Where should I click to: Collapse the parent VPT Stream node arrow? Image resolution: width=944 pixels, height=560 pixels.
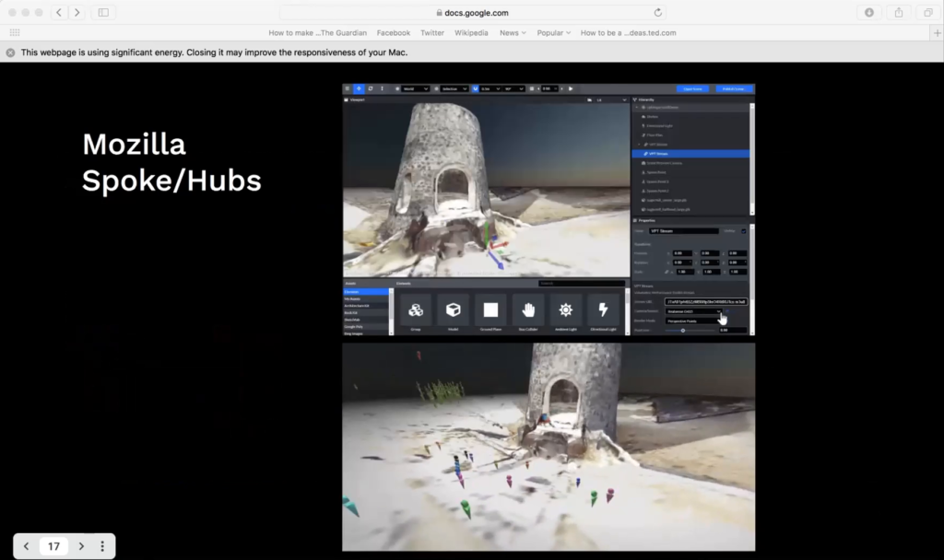[x=640, y=145]
